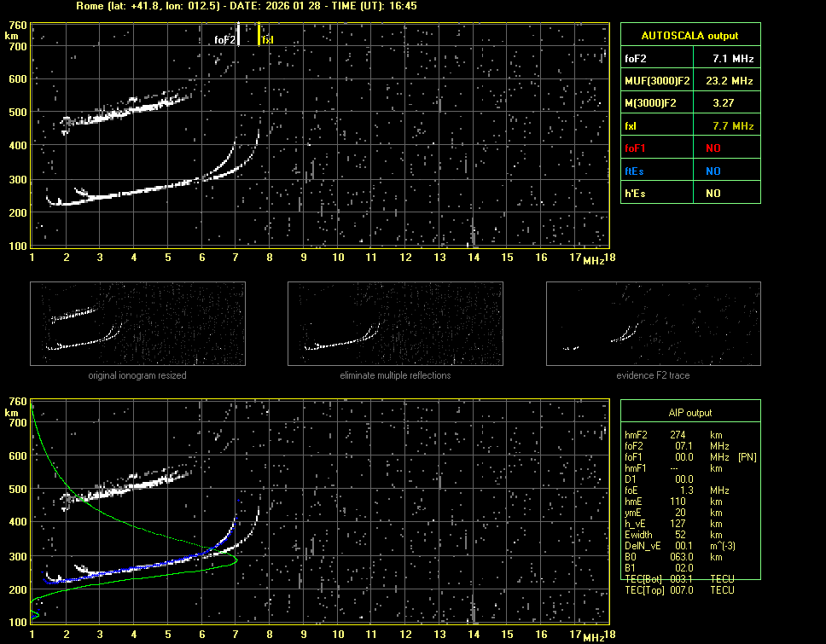Open the 'evidence F2 trace' thumbnail

click(x=653, y=324)
